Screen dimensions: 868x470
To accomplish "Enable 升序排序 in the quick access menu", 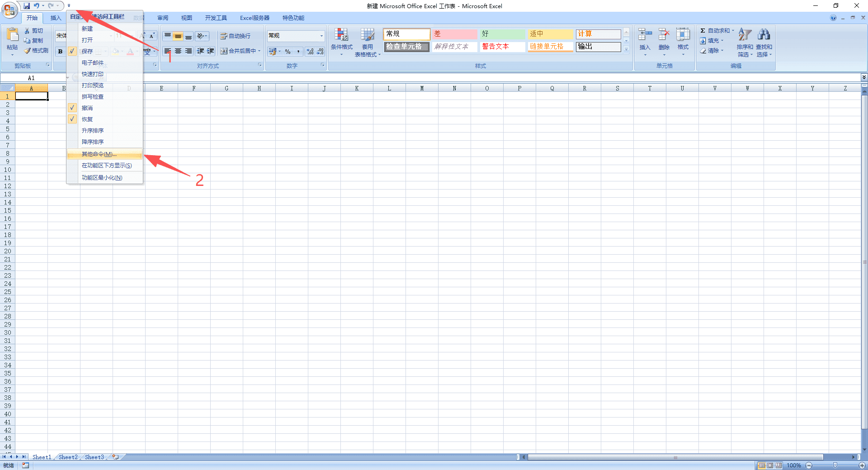I will click(104, 130).
